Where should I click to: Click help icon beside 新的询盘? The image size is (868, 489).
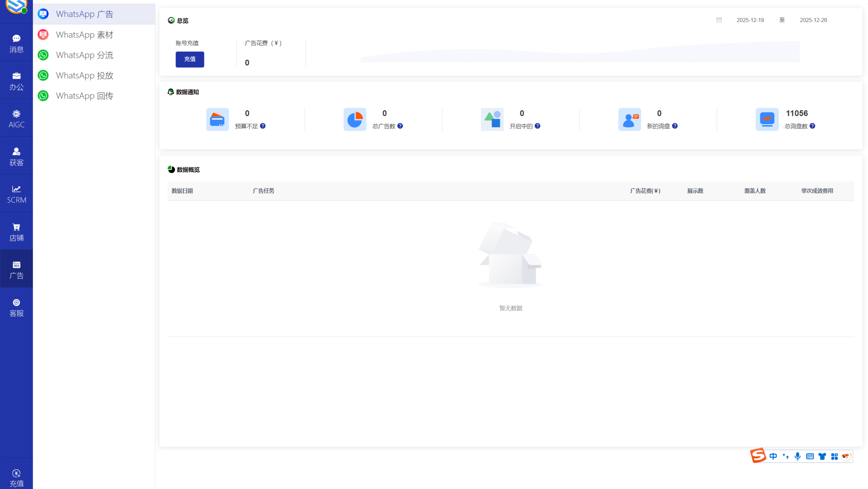[675, 126]
